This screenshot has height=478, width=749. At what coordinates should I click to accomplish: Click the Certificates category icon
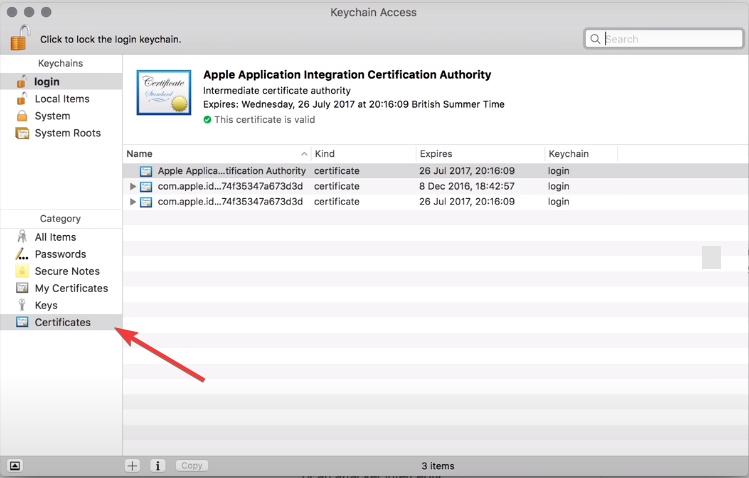[x=22, y=322]
